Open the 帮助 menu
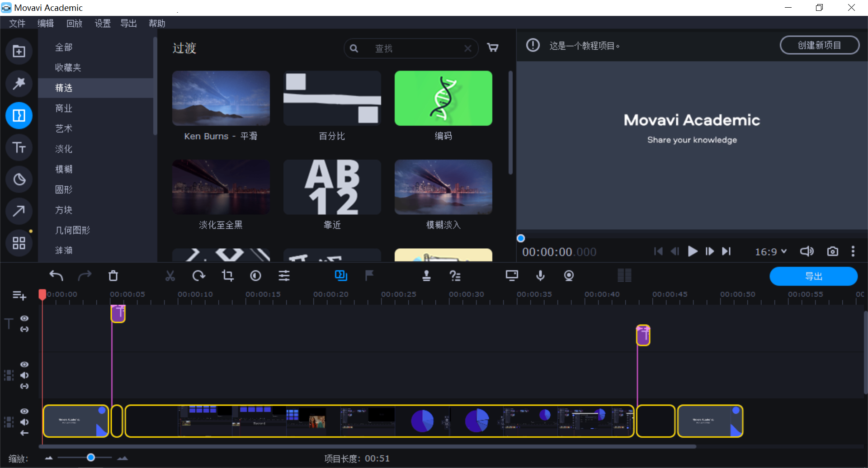 tap(157, 24)
